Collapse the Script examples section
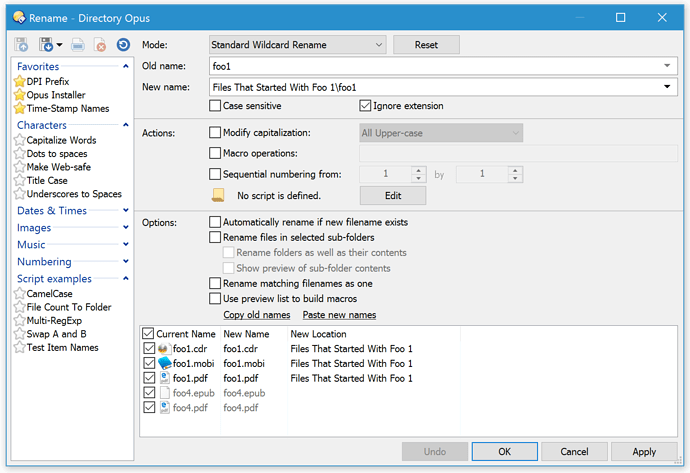The width and height of the screenshot is (690, 473). tap(126, 279)
